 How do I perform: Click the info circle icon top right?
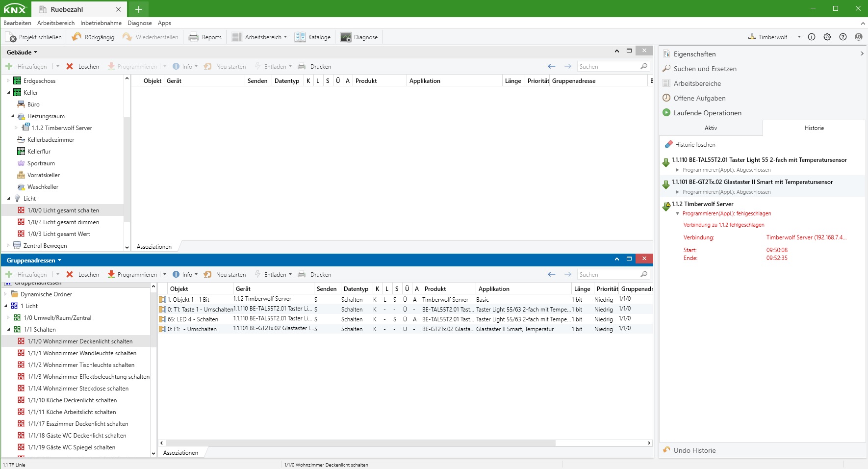[x=812, y=37]
